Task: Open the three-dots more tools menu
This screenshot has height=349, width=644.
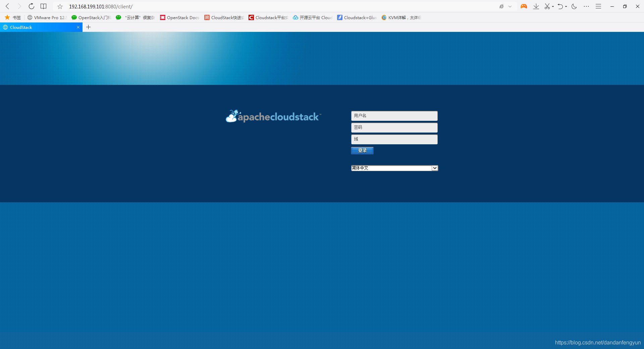Action: point(586,6)
